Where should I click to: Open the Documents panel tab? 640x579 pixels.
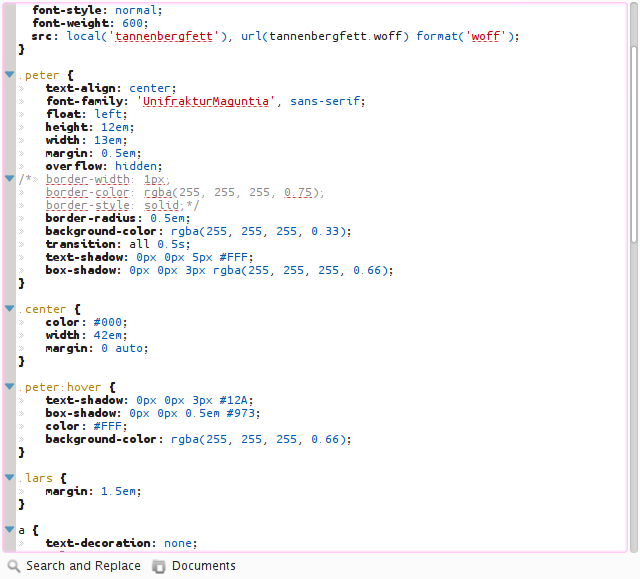point(194,566)
